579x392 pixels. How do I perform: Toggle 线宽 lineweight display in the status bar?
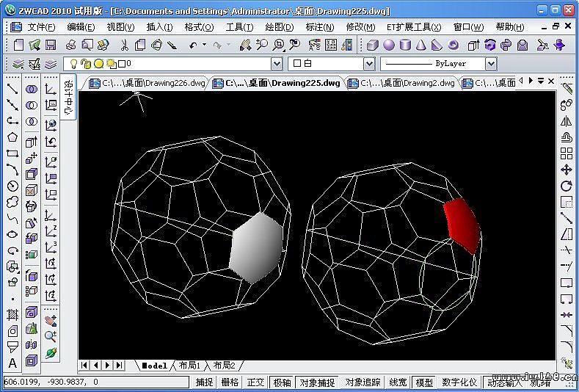(398, 382)
